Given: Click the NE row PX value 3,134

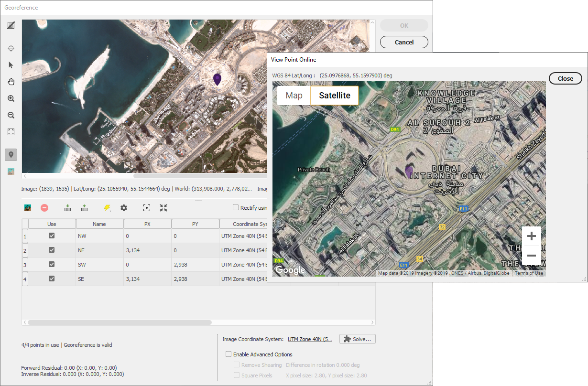Looking at the screenshot, I should tap(147, 250).
